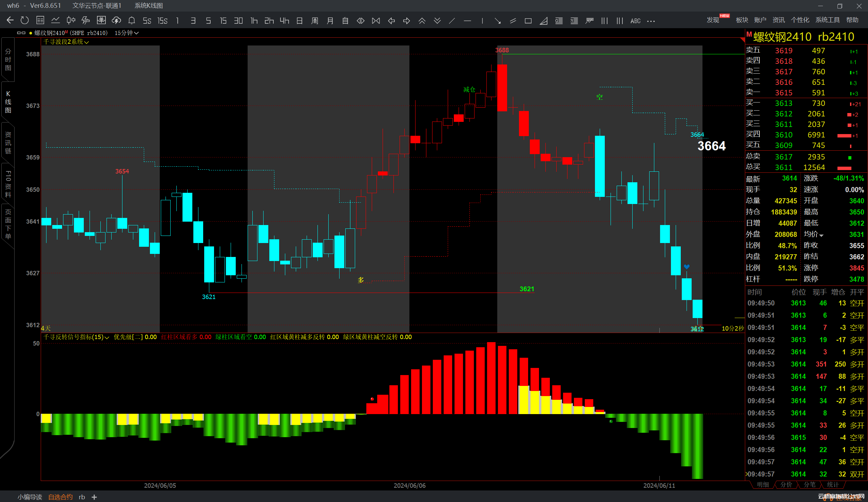Image resolution: width=868 pixels, height=502 pixels.
Task: Toggle the chain link icon beside contract name
Action: 21,33
